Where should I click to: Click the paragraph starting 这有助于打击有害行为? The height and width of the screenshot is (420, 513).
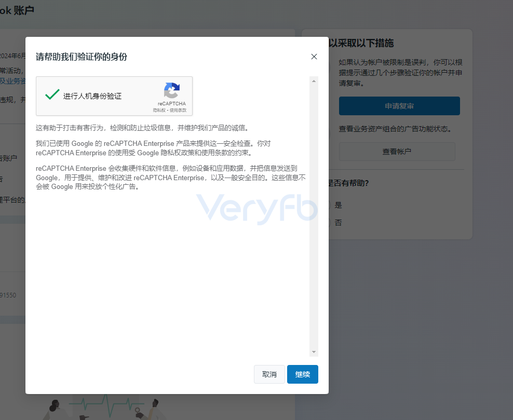point(142,128)
